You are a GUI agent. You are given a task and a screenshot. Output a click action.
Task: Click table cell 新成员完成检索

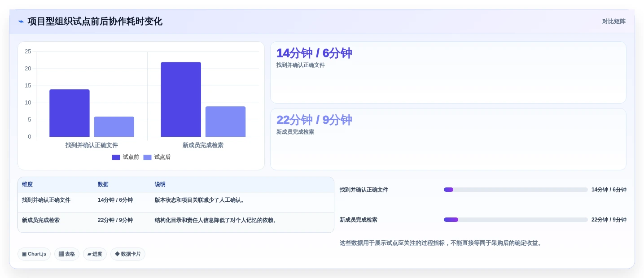(41, 221)
